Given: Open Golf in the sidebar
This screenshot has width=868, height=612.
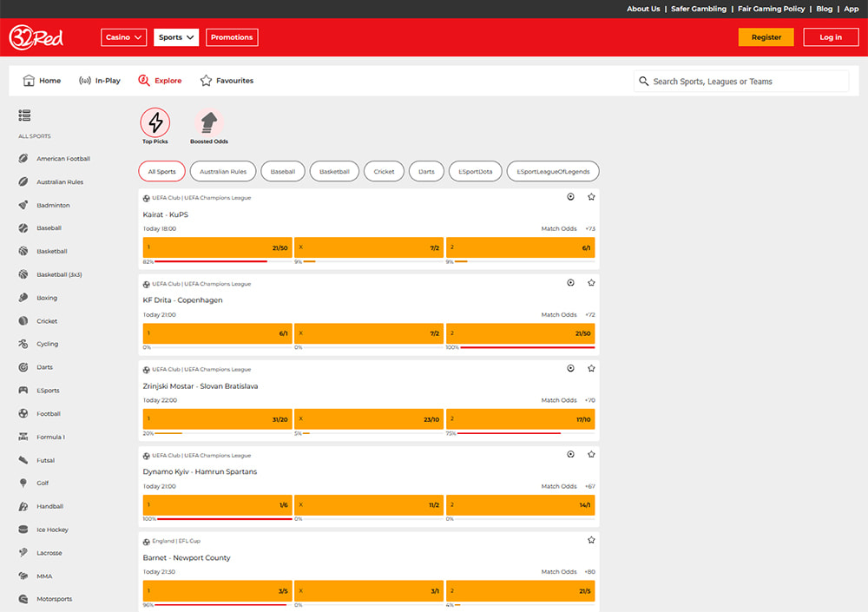Looking at the screenshot, I should (x=33, y=483).
